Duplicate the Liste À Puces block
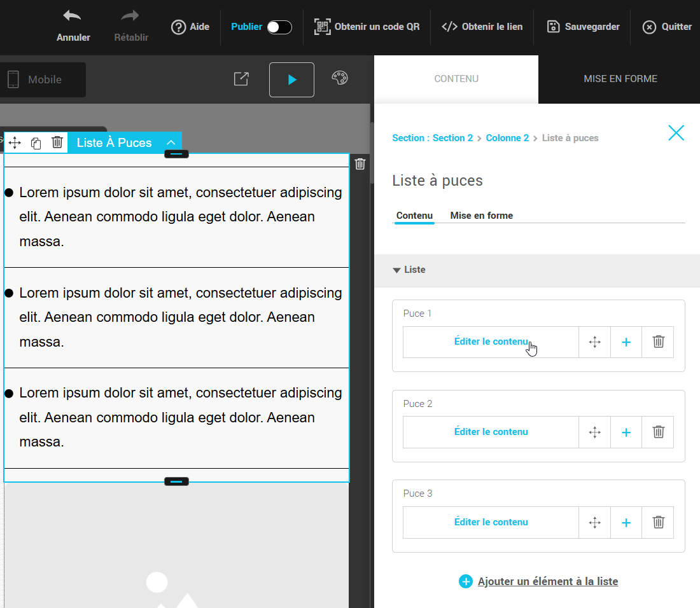Image resolution: width=700 pixels, height=608 pixels. pyautogui.click(x=36, y=143)
